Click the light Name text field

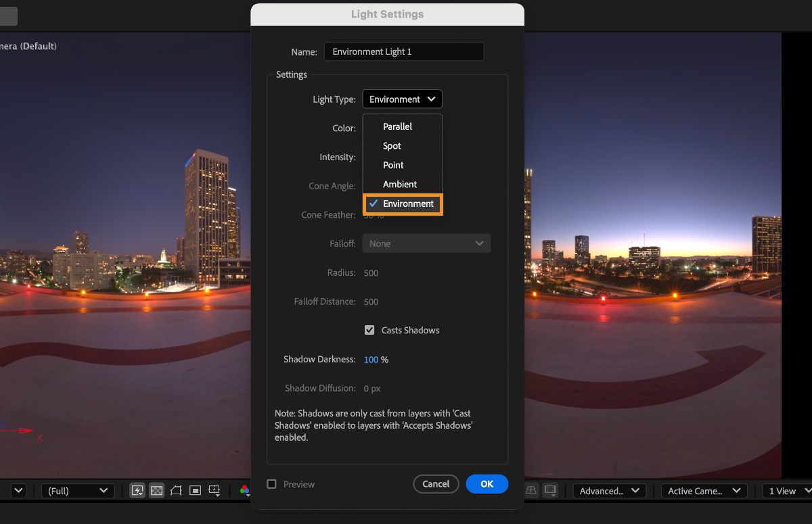(403, 52)
